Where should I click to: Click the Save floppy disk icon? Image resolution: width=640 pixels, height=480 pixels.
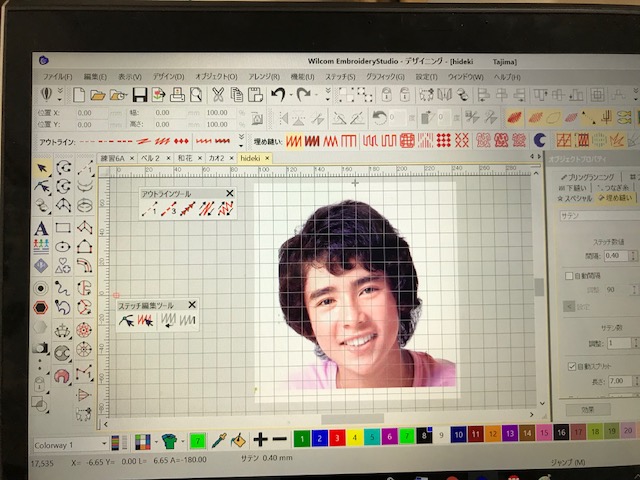click(140, 95)
